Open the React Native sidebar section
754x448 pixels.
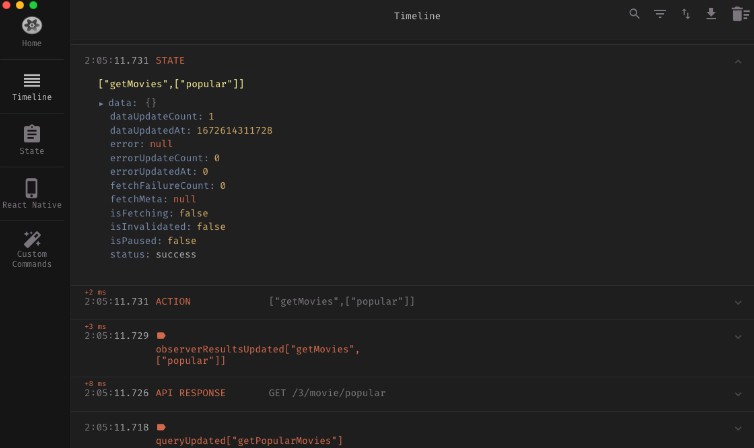[x=32, y=194]
